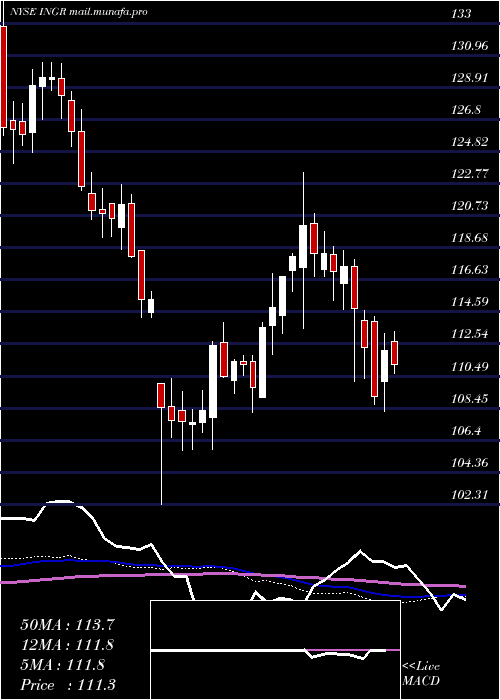This screenshot has height=700, width=500.
Task: Click the 5MA : 111.8 readout
Action: tap(62, 665)
